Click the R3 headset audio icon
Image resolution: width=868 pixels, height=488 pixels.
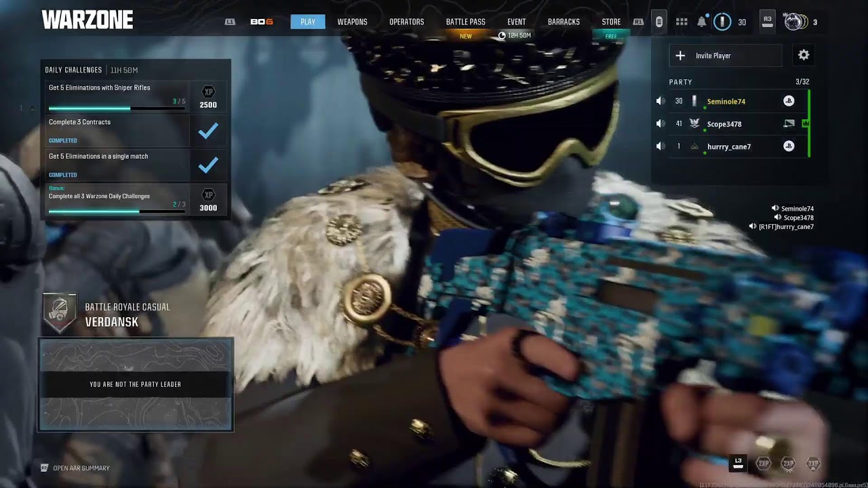point(768,22)
